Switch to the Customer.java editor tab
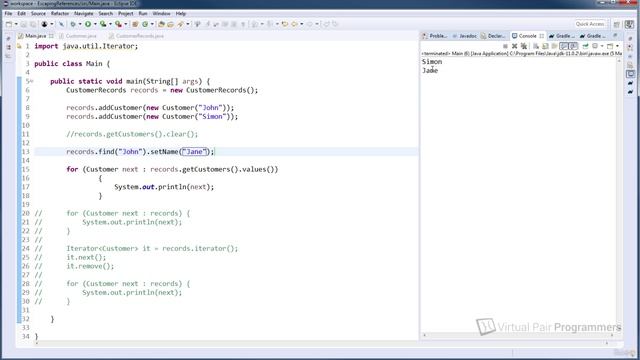Viewport: 640px width, 360px height. [78, 36]
